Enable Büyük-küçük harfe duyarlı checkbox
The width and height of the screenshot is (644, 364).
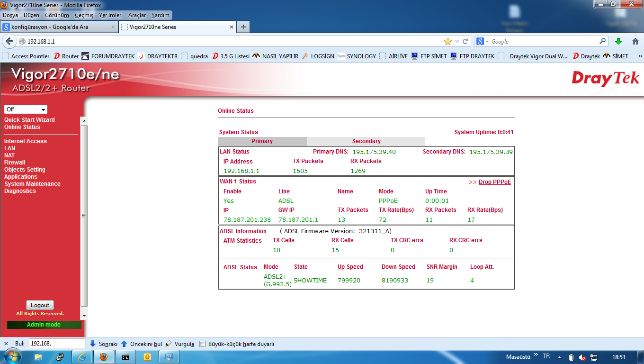coord(202,344)
